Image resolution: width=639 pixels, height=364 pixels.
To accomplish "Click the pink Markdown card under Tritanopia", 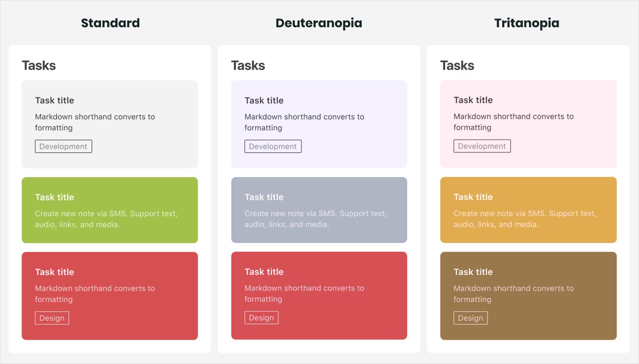I will pyautogui.click(x=528, y=123).
